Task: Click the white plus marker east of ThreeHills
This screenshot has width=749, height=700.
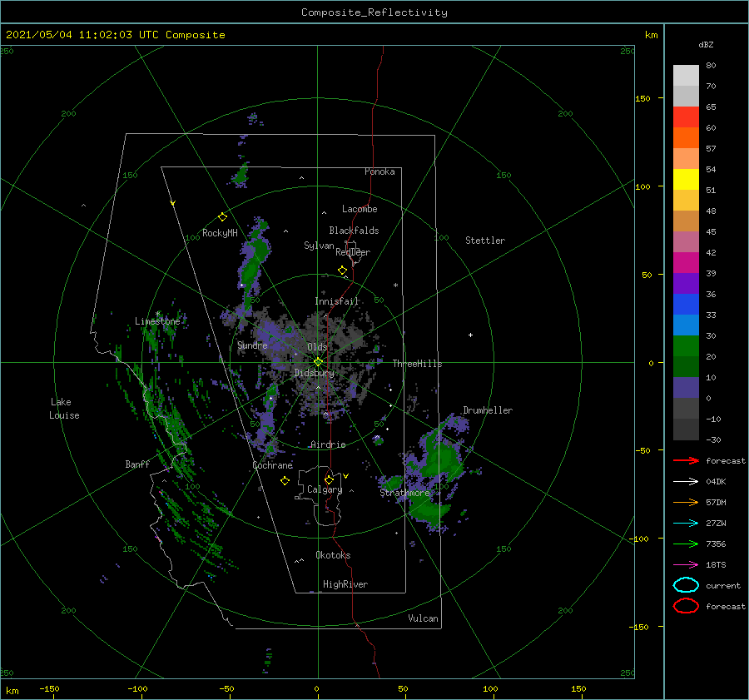Action: [x=470, y=335]
